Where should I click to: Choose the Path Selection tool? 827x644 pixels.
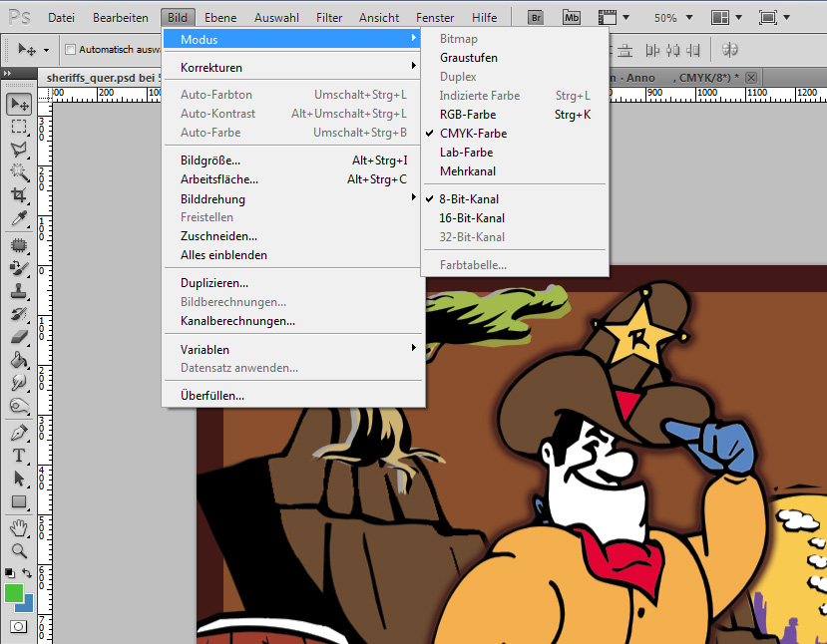coord(19,479)
